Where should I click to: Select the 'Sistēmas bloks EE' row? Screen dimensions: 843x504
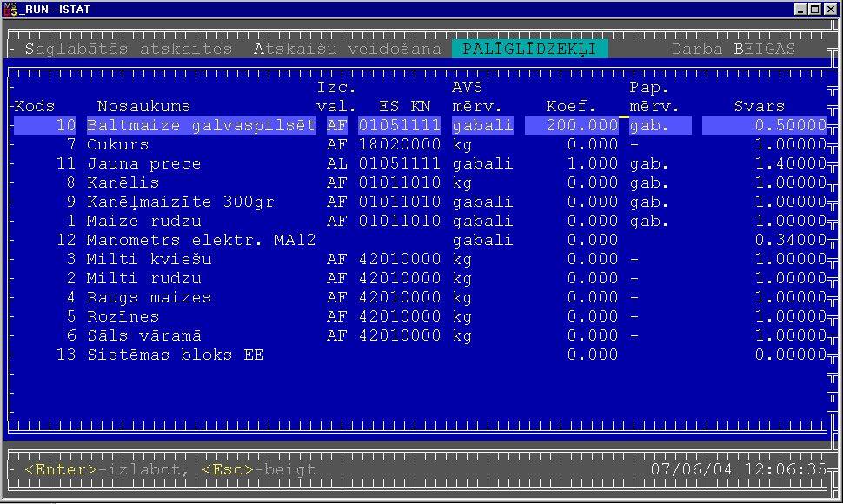pyautogui.click(x=421, y=355)
